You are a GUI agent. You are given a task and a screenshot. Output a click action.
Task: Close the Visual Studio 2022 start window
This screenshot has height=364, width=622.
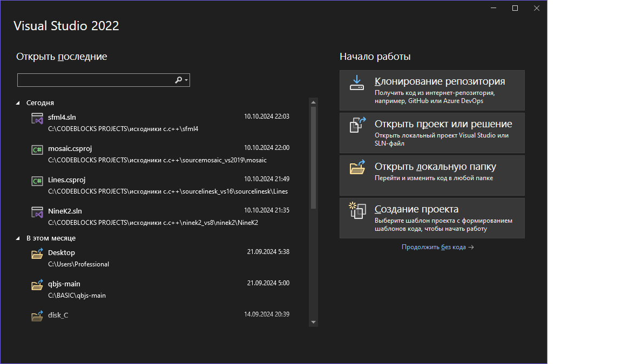tap(536, 8)
